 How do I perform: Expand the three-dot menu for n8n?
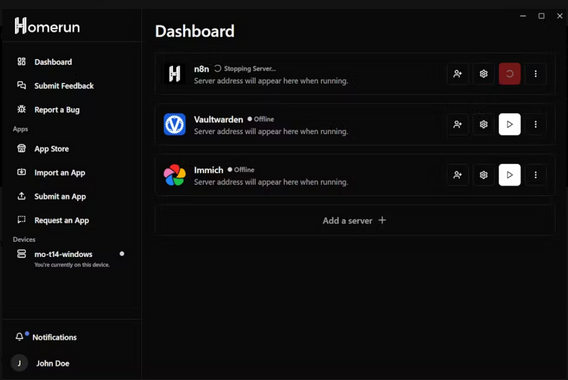[535, 74]
